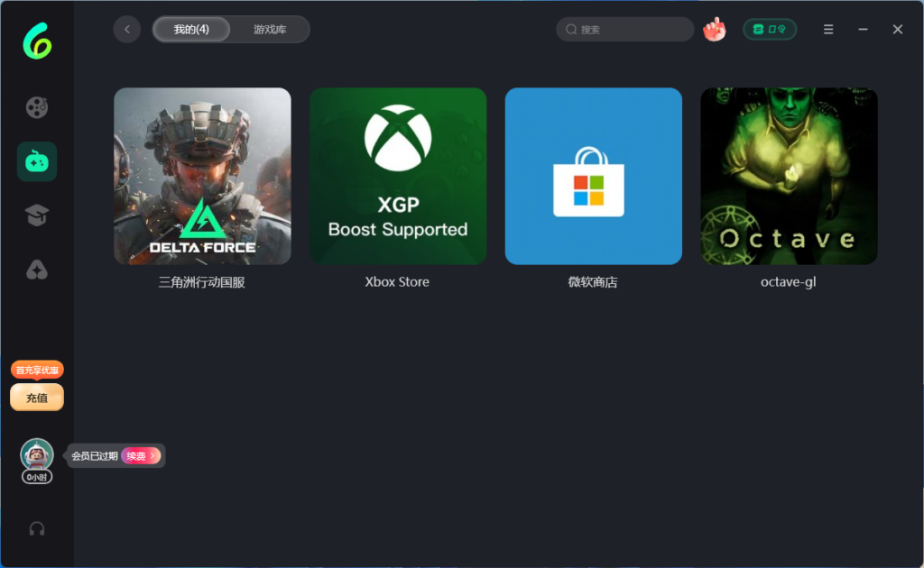Open the Delta Force game tile
The image size is (924, 568).
point(202,176)
